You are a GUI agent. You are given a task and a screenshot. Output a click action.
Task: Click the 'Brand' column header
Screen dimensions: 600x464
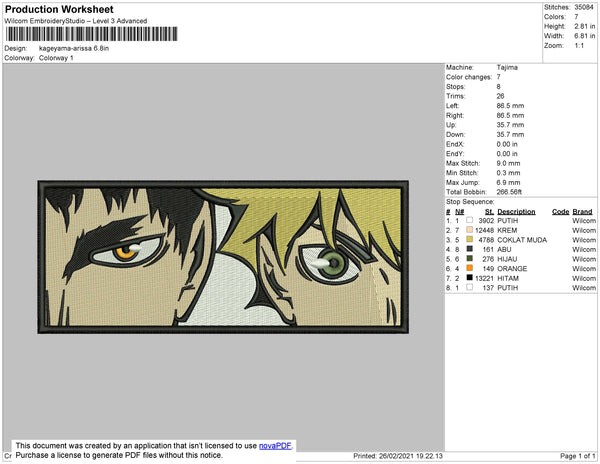(582, 212)
